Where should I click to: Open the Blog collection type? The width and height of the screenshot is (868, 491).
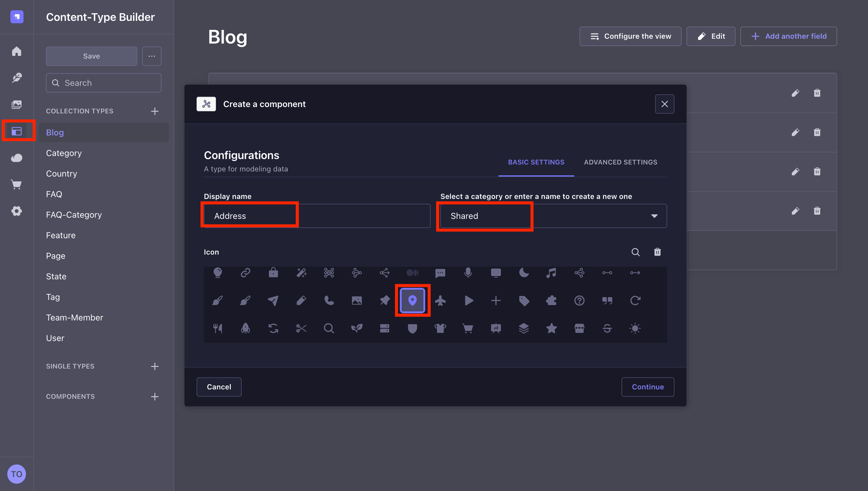click(x=104, y=132)
